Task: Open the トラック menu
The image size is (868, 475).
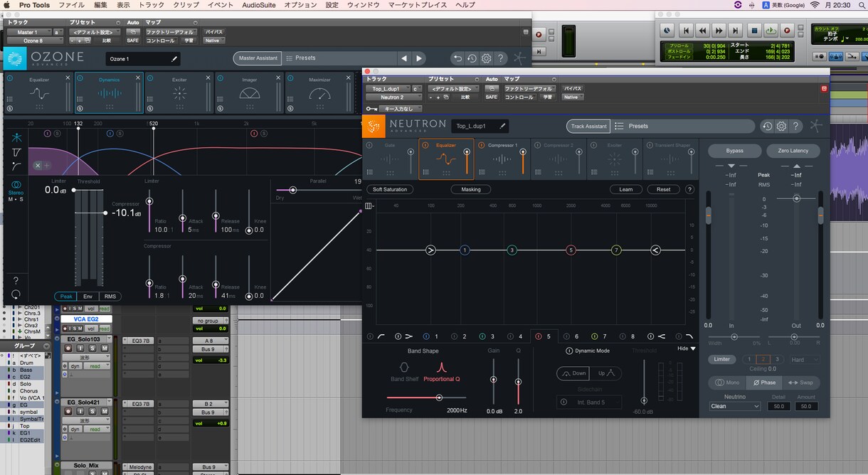Action: pos(151,5)
